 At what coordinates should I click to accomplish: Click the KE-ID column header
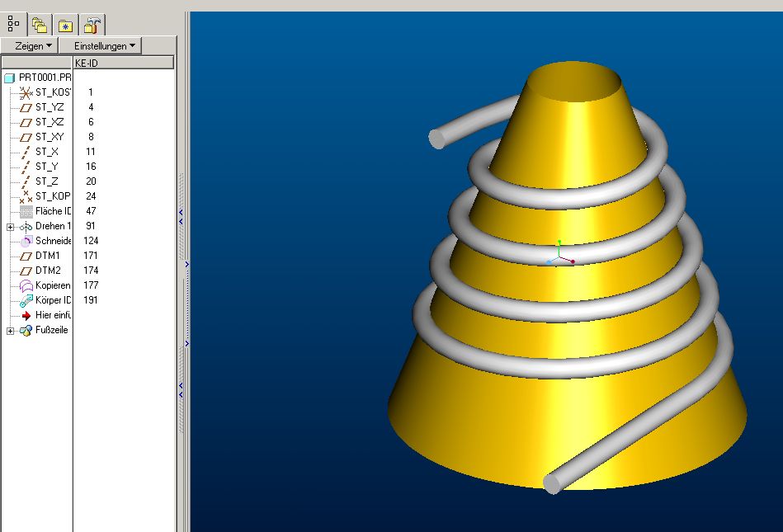[123, 63]
